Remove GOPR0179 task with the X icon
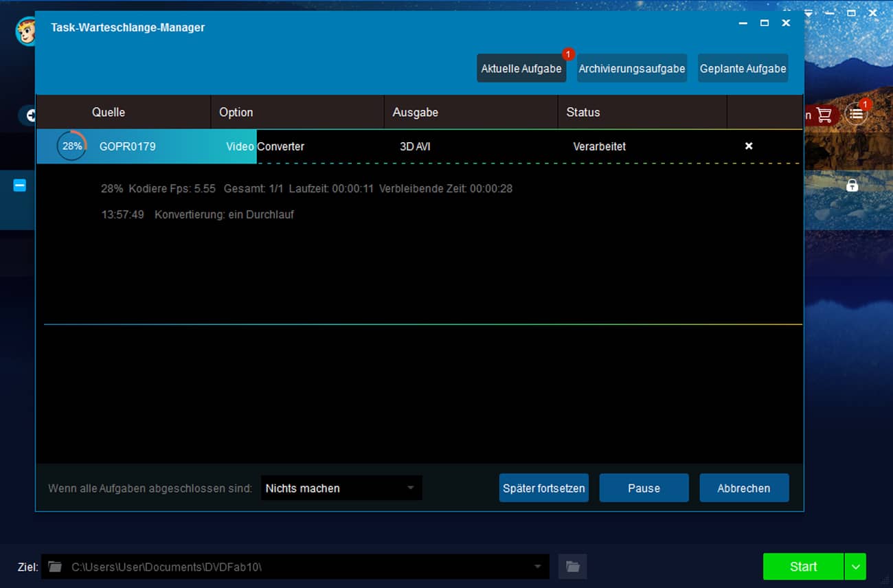 click(x=749, y=146)
